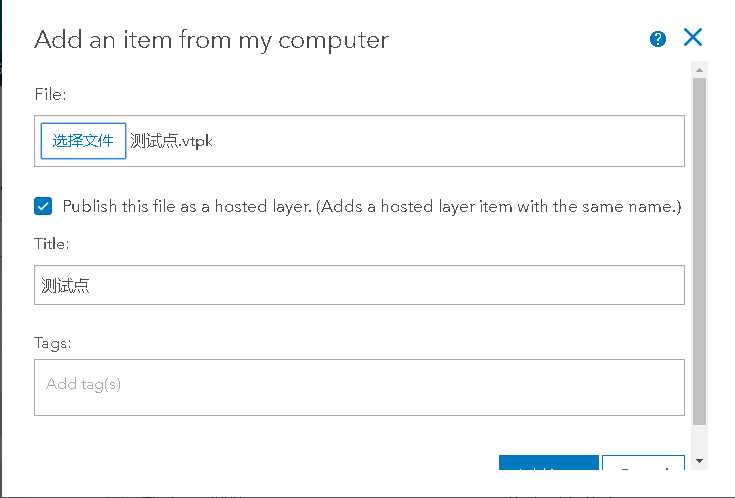Focus the Title field containing 测试点
735x498 pixels.
[x=359, y=285]
